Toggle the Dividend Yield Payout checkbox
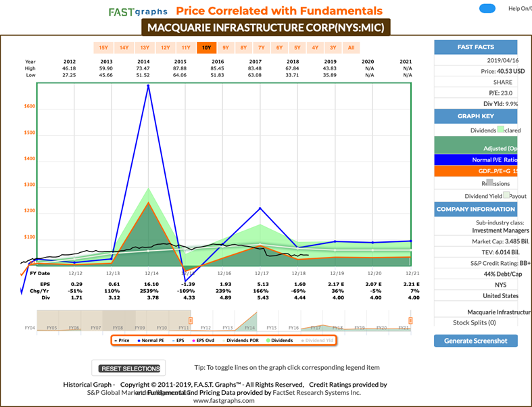This screenshot has height=407, width=532. (x=506, y=195)
